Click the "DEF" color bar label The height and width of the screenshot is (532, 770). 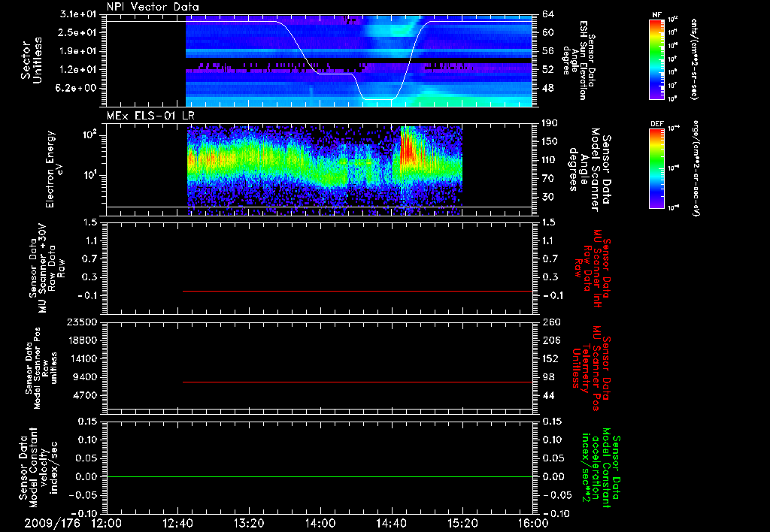tap(656, 124)
